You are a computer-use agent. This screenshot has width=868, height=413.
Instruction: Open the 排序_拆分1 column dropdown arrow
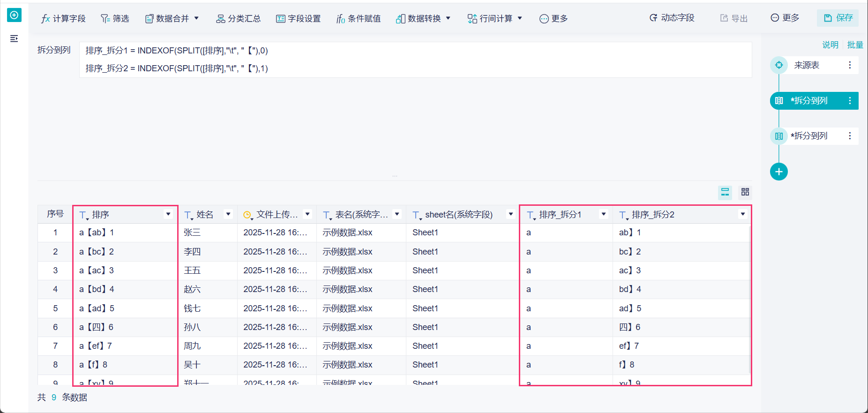coord(604,214)
